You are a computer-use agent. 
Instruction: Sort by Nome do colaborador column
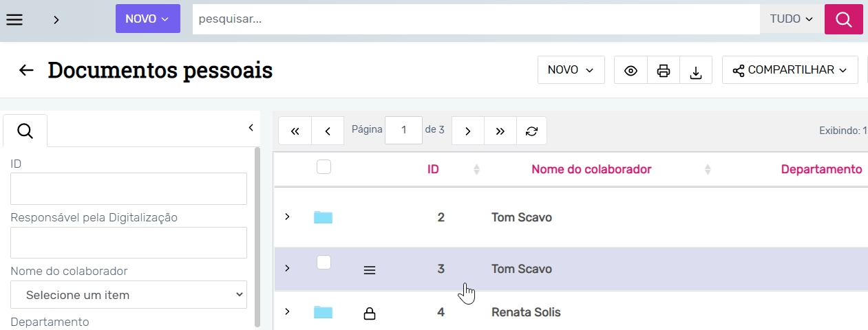point(591,169)
